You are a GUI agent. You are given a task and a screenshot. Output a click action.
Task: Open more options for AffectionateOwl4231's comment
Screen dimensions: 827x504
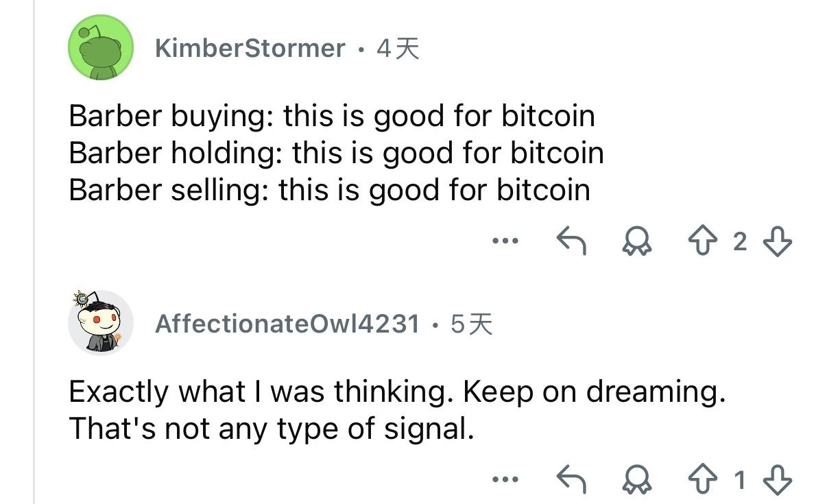(x=505, y=481)
